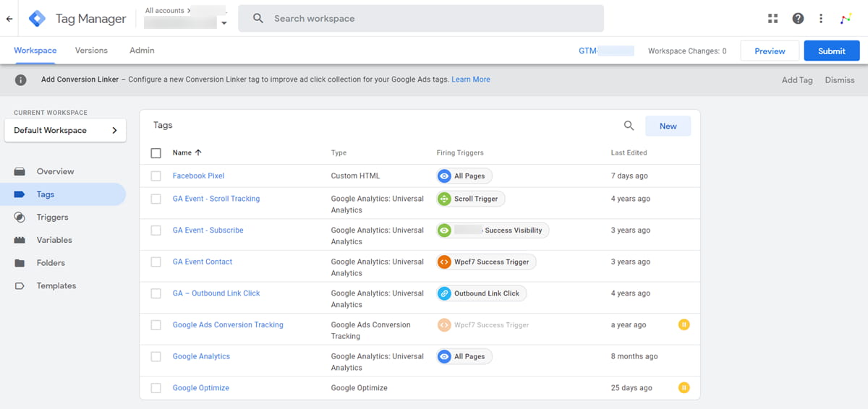Click the paused icon on Google Optimize row
Viewport: 868px width, 409px height.
click(684, 388)
